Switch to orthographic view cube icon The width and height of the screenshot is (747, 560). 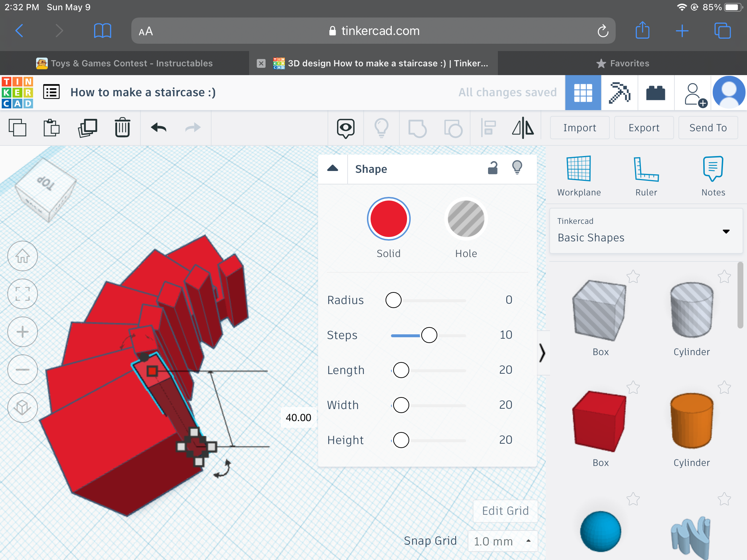coord(23,408)
